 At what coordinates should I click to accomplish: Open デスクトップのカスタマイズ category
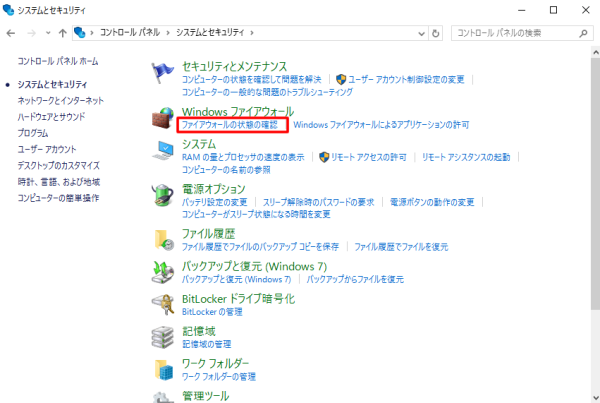coord(59,166)
